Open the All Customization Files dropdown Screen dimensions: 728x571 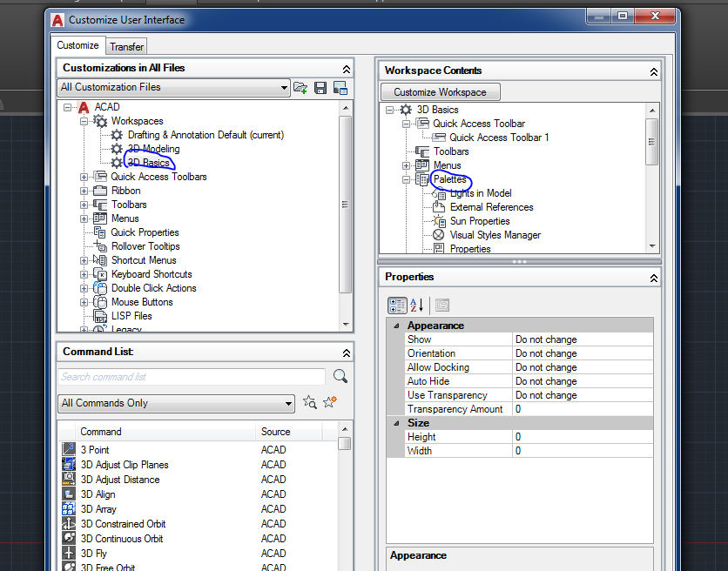(x=283, y=88)
